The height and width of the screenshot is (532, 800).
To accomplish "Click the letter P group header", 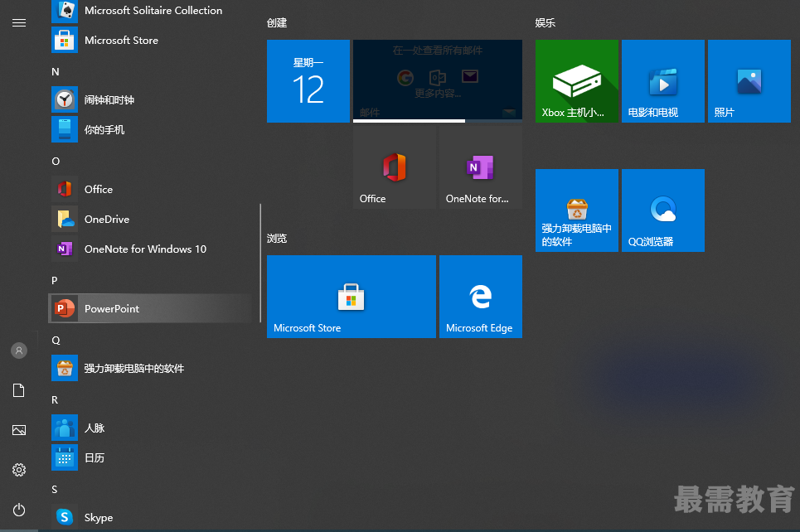I will [55, 281].
